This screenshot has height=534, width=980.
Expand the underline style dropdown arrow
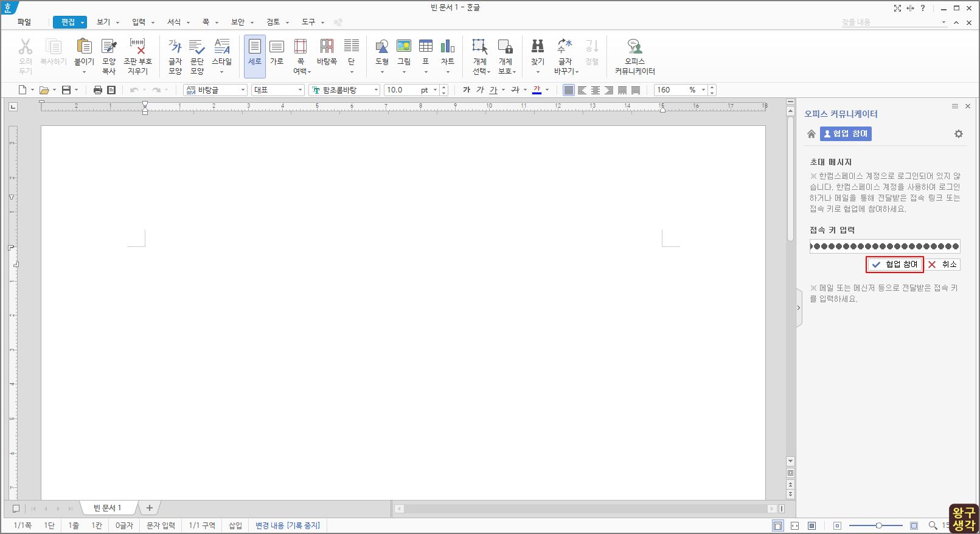click(x=503, y=90)
